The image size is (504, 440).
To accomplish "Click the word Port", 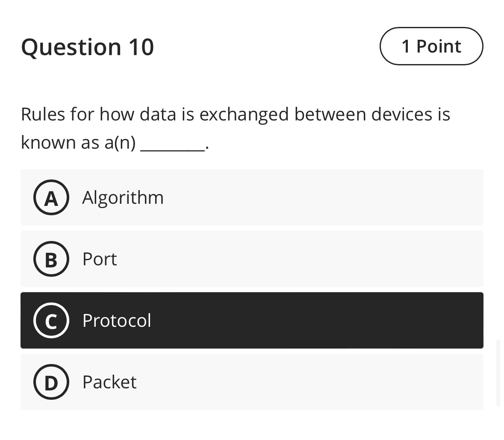I will click(99, 259).
